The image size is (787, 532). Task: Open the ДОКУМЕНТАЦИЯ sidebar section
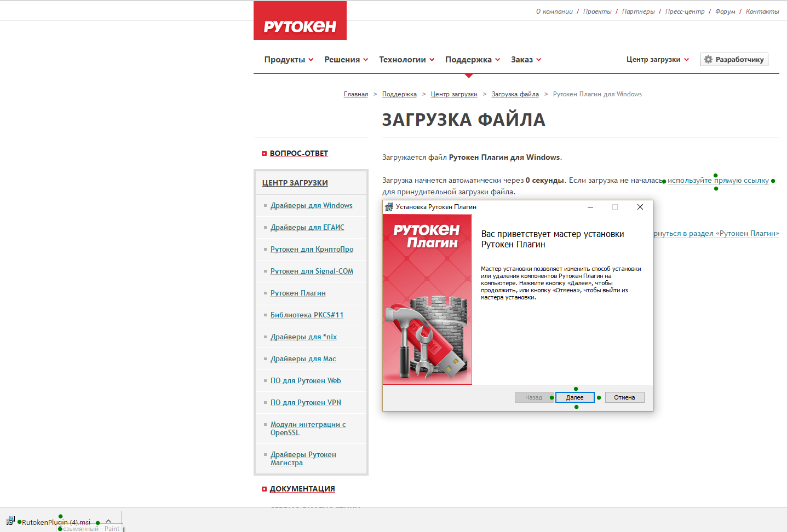pos(302,489)
